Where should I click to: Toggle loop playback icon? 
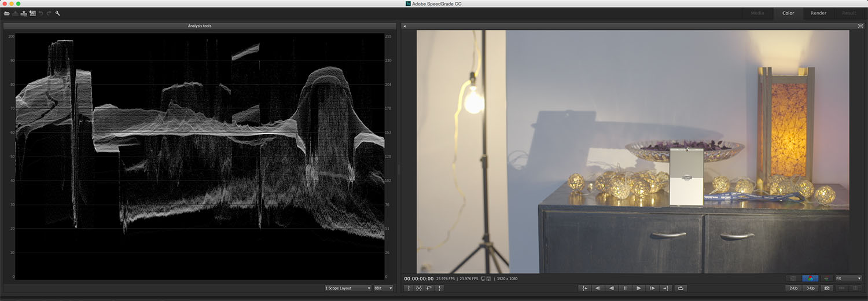coord(681,288)
